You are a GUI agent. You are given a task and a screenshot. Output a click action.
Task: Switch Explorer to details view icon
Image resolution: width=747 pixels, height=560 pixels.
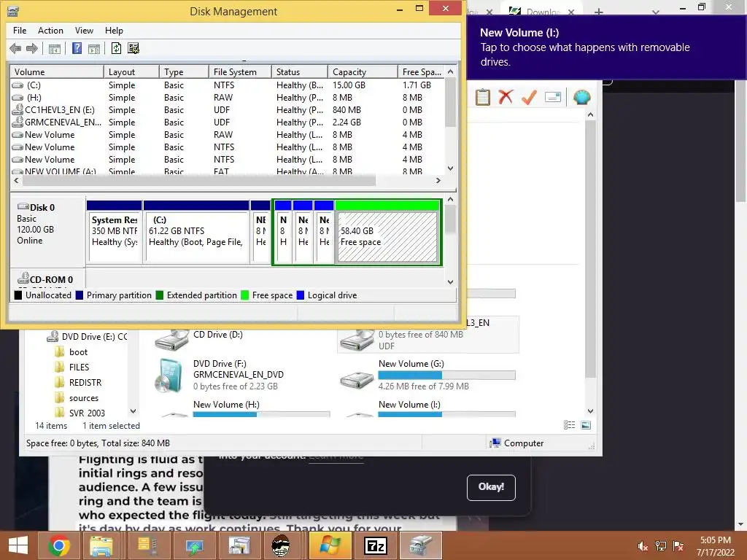[569, 425]
